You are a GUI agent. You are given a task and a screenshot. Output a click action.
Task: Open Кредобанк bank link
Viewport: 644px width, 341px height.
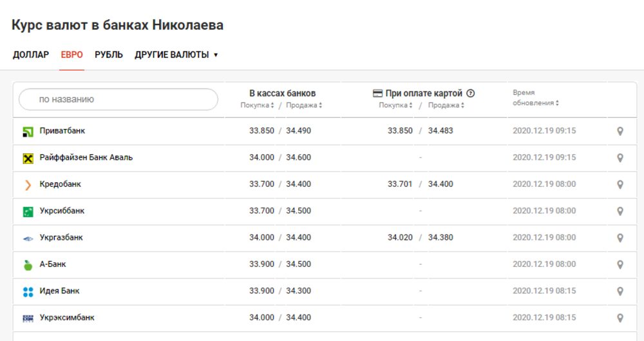(x=61, y=184)
